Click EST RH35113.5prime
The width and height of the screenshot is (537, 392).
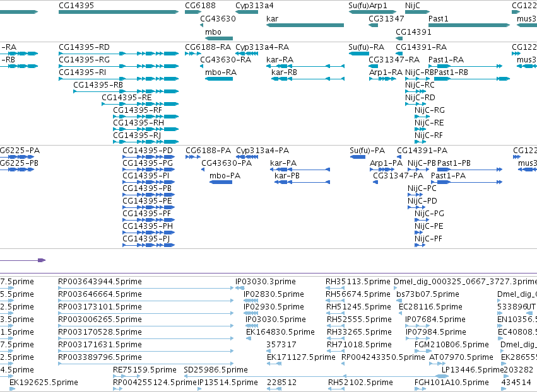click(358, 282)
